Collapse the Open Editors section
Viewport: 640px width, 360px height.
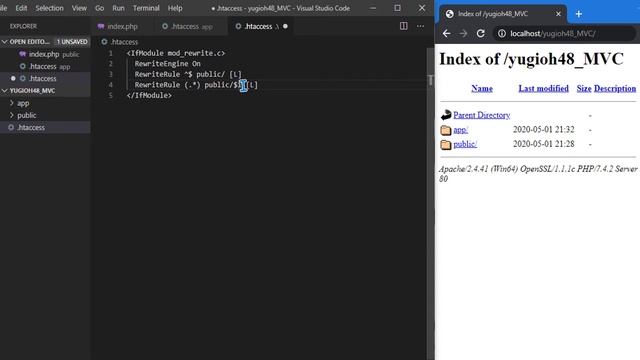[5, 42]
